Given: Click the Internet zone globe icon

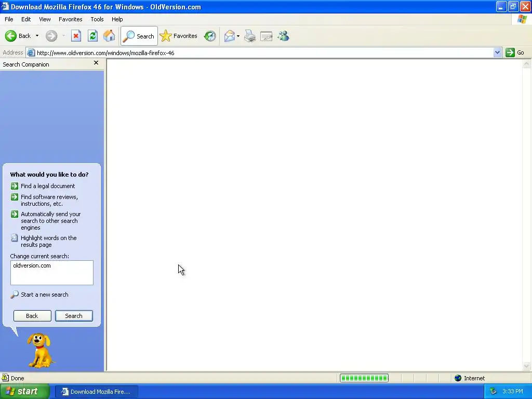Looking at the screenshot, I should (458, 378).
